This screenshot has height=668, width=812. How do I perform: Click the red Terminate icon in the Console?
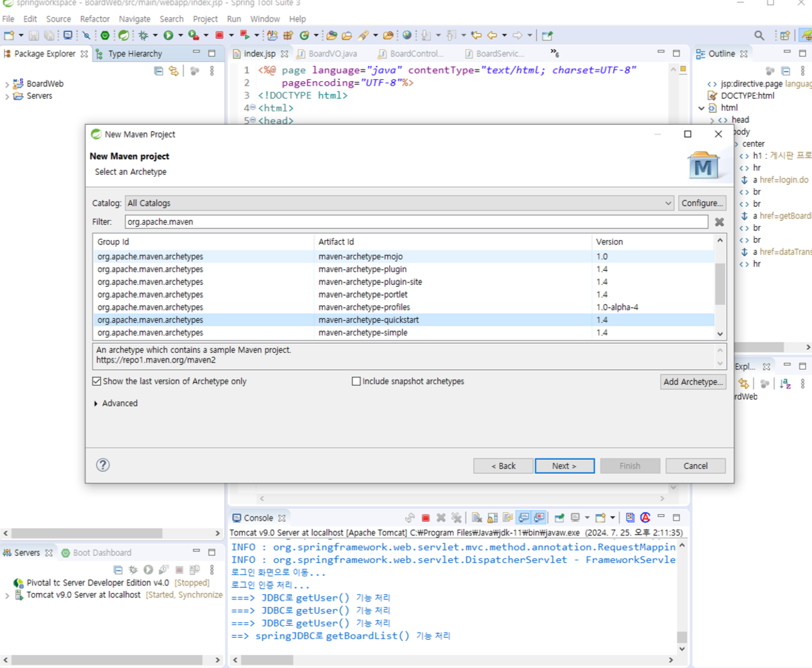pos(426,517)
